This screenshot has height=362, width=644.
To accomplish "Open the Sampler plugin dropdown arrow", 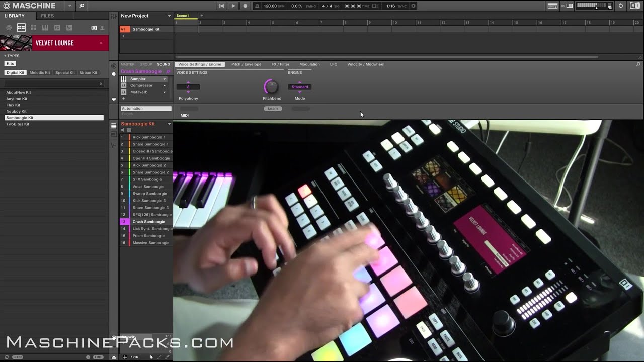I will tap(164, 79).
